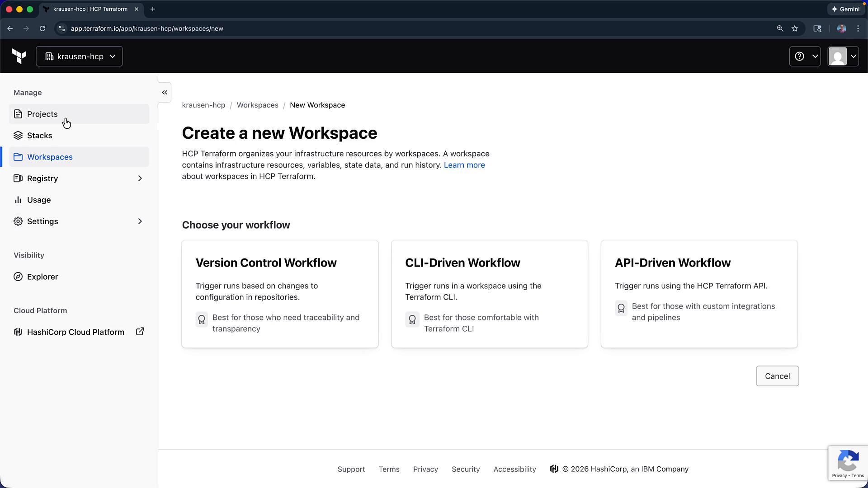This screenshot has height=488, width=868.
Task: Open the help menu dropdown
Action: (805, 56)
